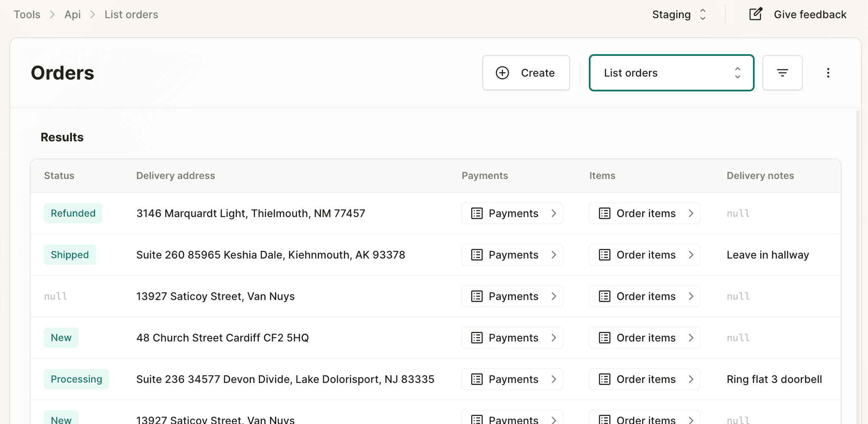Click list icon in Refunded row Payments
Screen dimensions: 868x424
click(x=477, y=213)
